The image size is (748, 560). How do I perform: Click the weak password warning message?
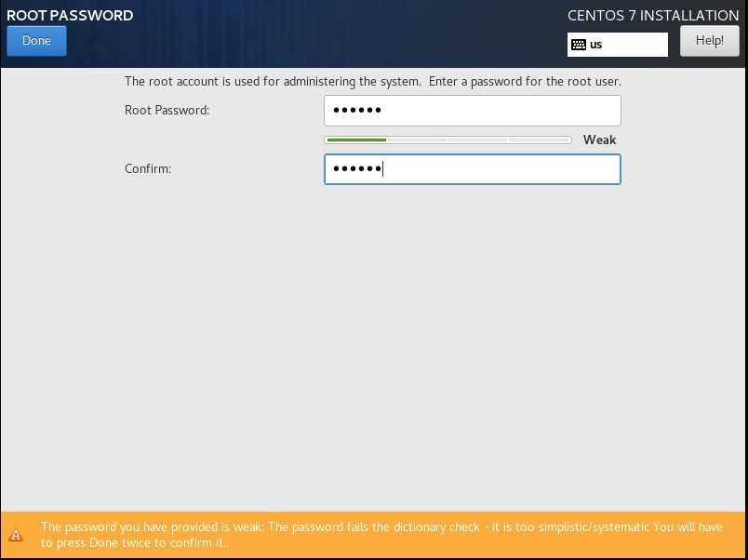(x=381, y=535)
